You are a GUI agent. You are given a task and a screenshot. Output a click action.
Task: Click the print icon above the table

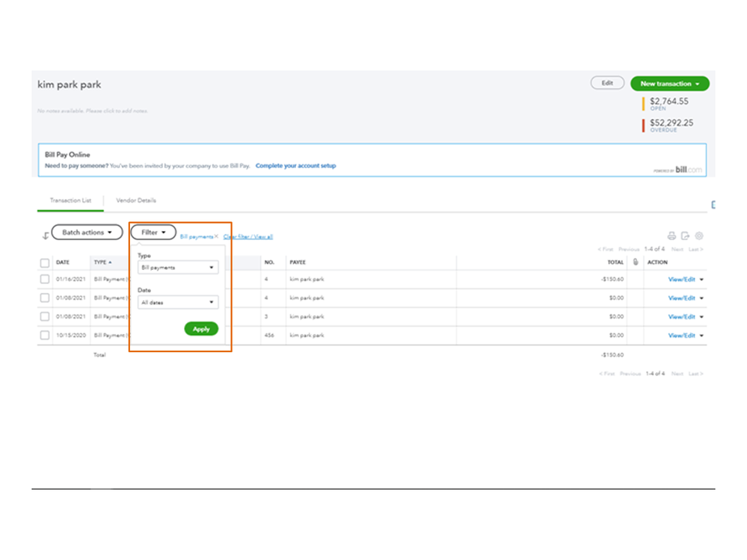(671, 236)
